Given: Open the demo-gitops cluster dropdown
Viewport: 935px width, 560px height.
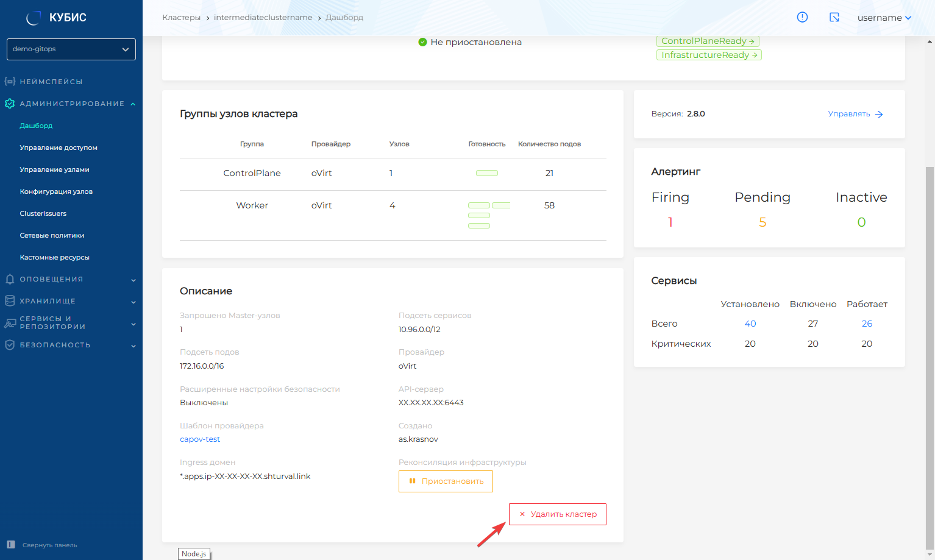Looking at the screenshot, I should coord(71,49).
